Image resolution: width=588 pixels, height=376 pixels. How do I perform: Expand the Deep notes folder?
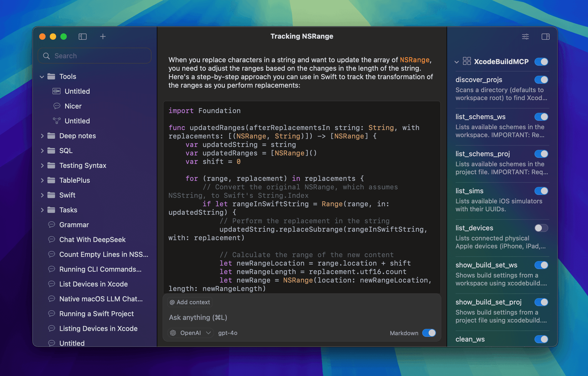coord(42,136)
